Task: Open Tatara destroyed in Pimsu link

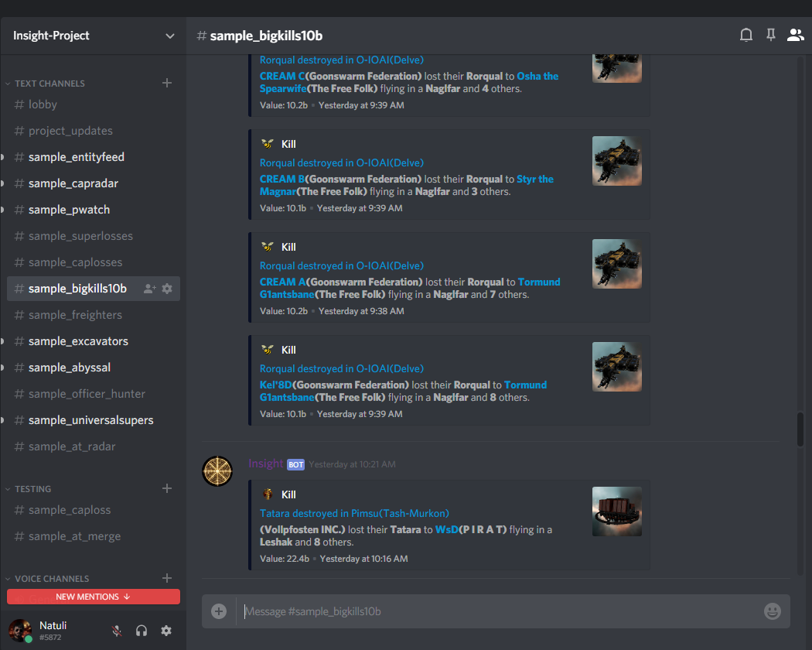Action: (x=354, y=513)
